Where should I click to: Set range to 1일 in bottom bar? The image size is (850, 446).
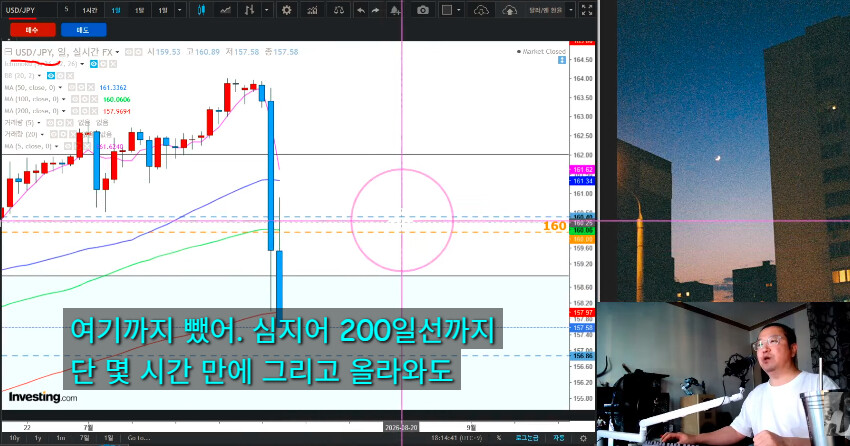tap(109, 438)
